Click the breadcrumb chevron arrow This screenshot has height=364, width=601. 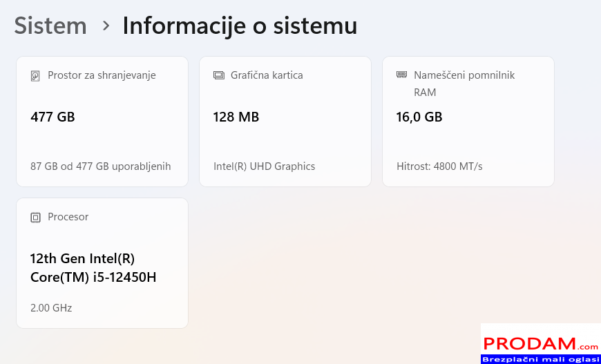coord(106,26)
